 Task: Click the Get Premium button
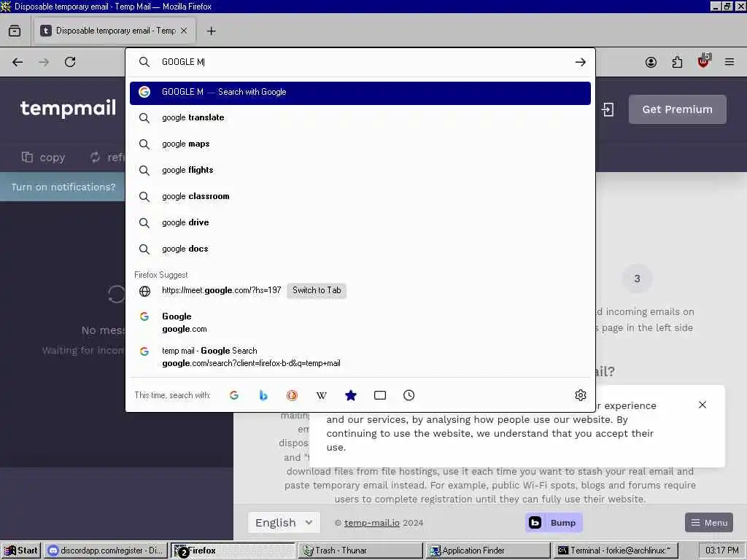pyautogui.click(x=678, y=109)
